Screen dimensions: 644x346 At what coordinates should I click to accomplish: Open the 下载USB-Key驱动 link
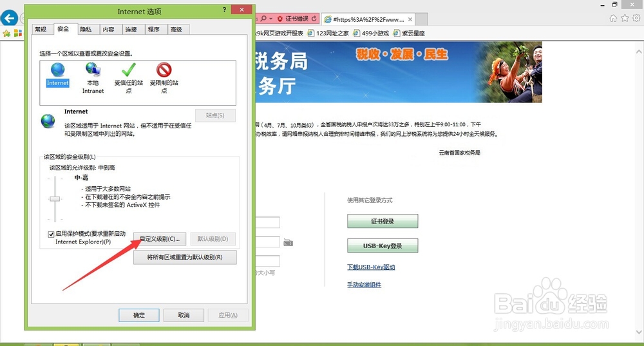coord(372,267)
